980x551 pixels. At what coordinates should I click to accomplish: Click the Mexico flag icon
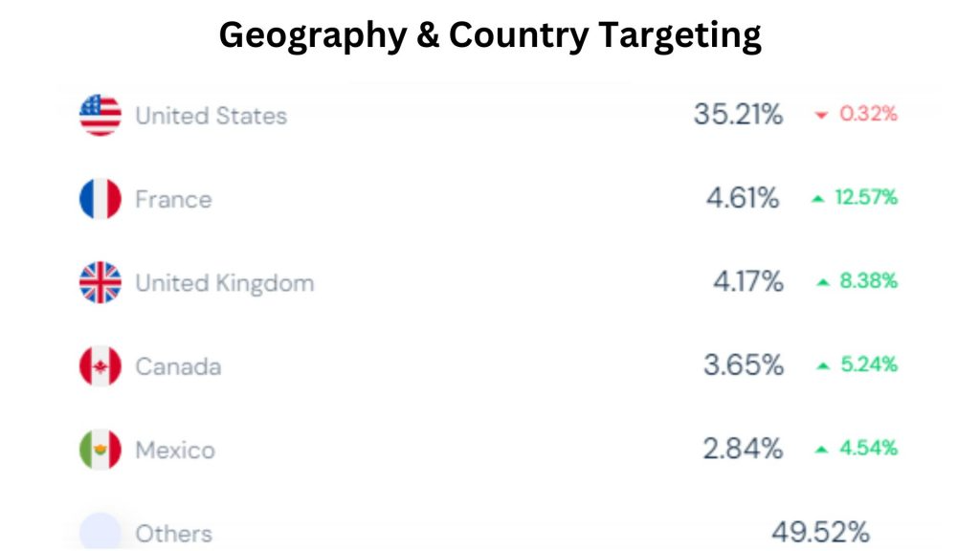tap(100, 450)
